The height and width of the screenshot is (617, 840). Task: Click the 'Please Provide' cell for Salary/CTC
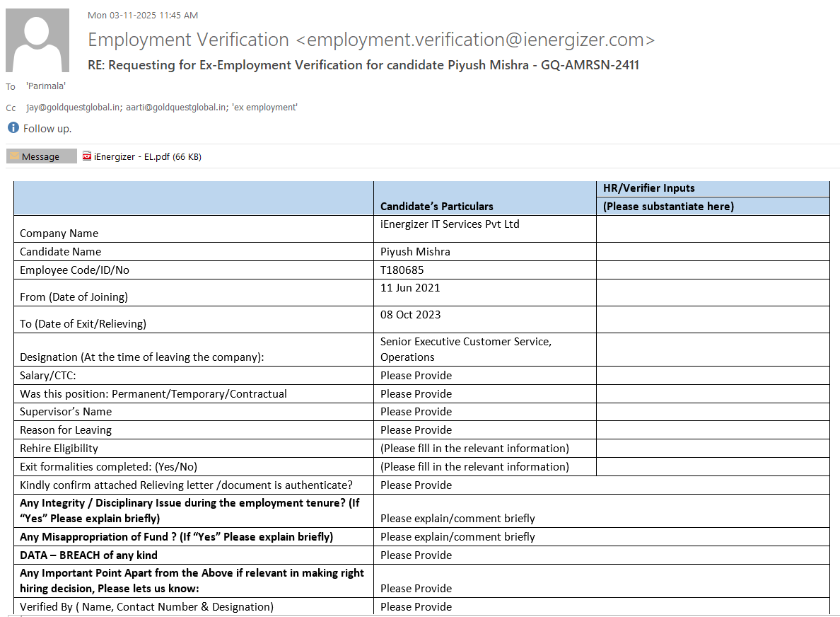tap(416, 376)
